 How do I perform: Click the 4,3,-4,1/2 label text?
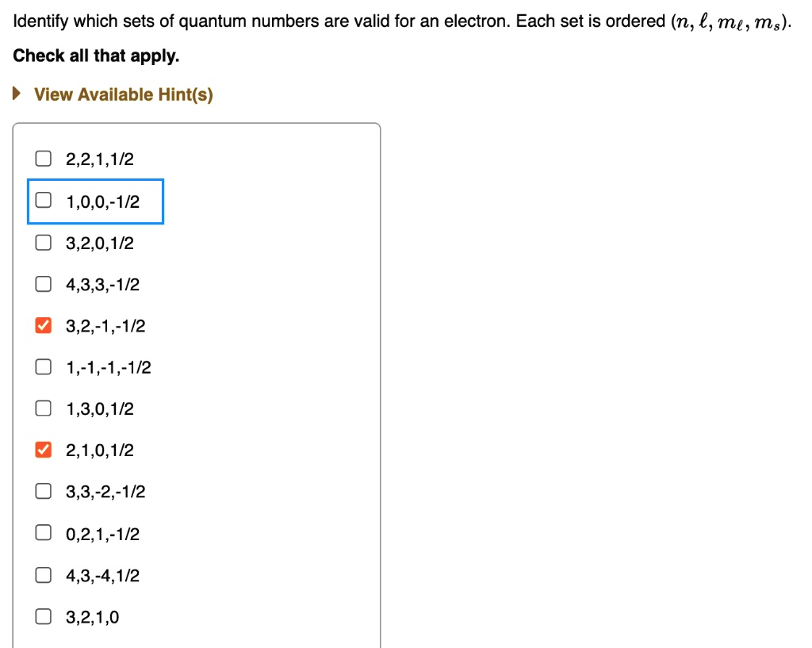(x=102, y=576)
